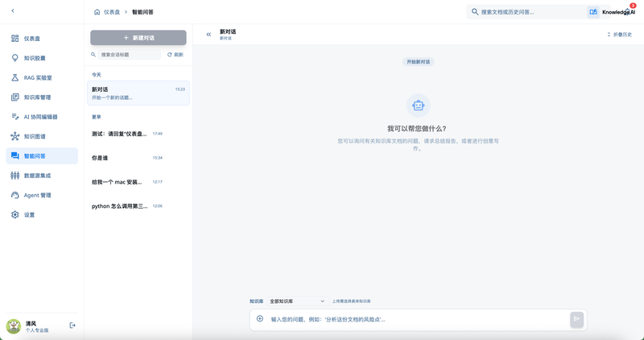Select the 新对话 conversation from today
This screenshot has width=644, height=340.
[x=138, y=93]
